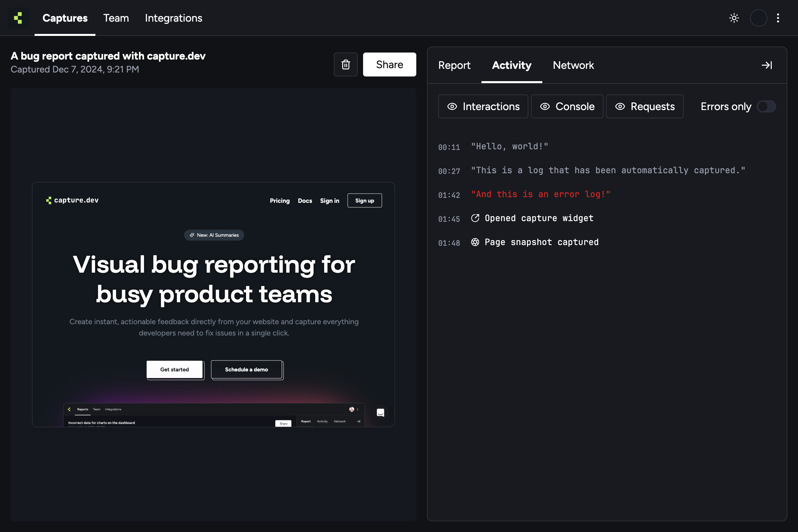Click the capture.dev green logo icon

tap(18, 18)
